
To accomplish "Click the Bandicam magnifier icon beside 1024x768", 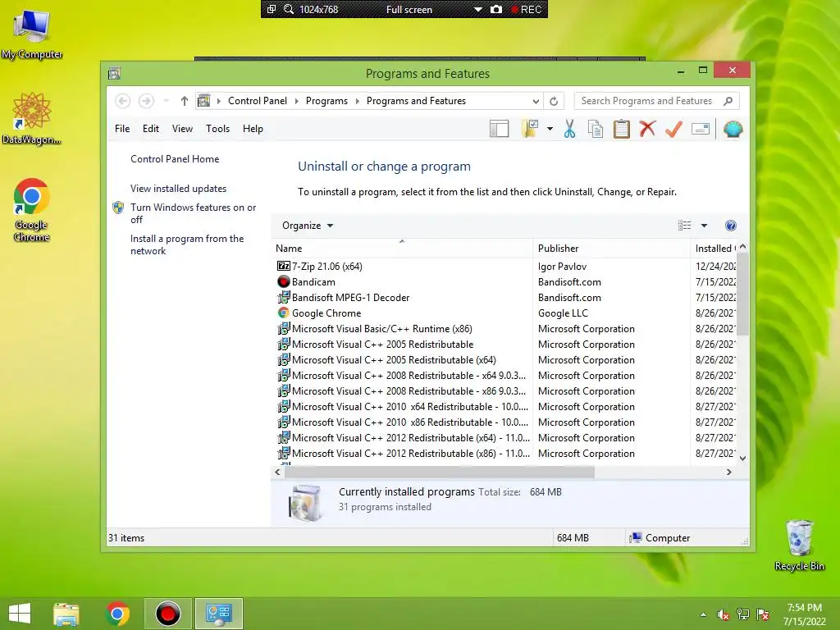I will pos(288,9).
